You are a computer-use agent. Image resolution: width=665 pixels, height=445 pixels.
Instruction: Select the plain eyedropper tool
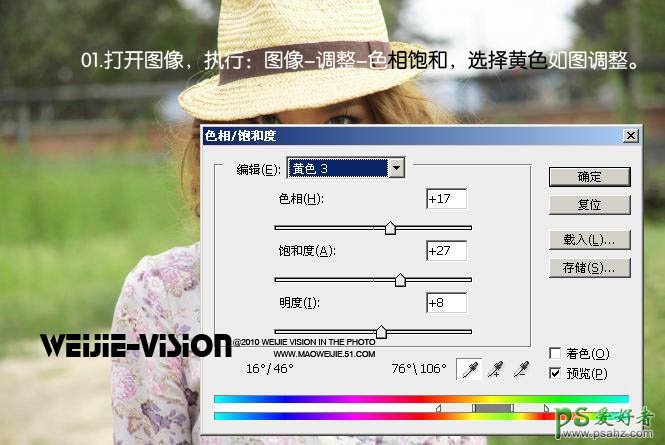[468, 370]
